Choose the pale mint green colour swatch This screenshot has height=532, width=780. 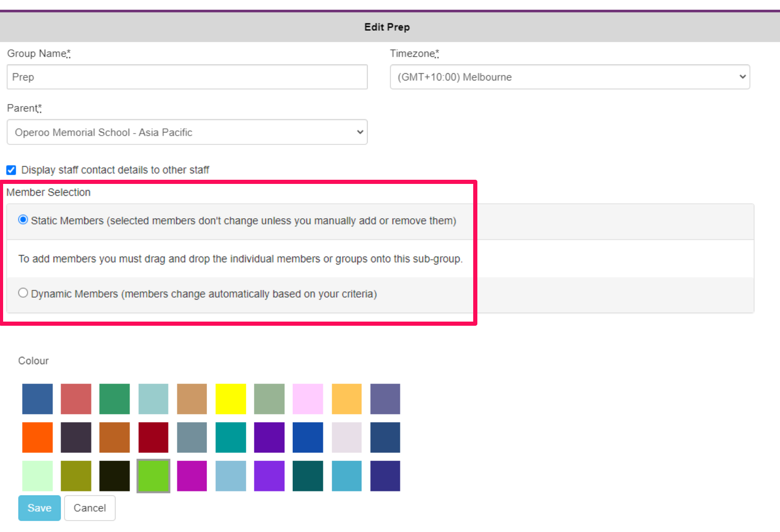tap(37, 476)
